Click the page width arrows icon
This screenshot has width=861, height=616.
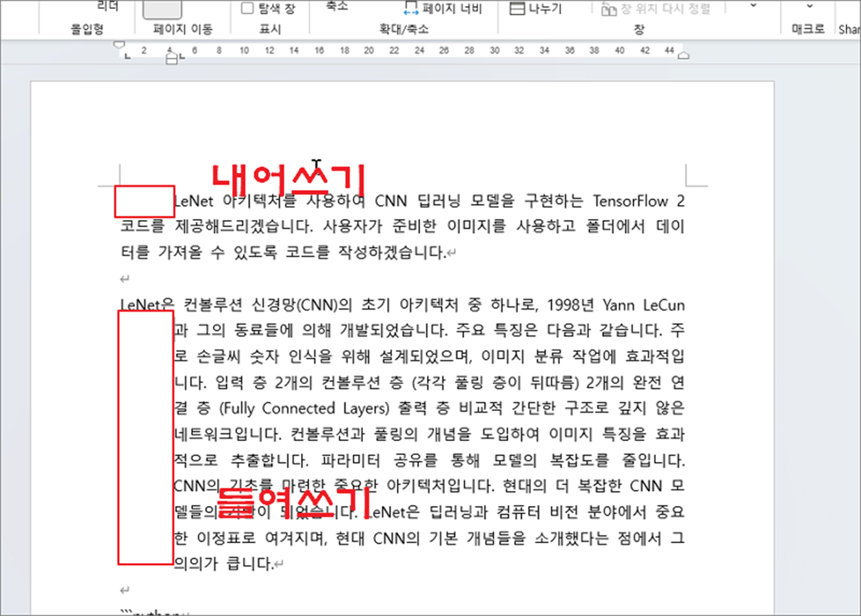[411, 10]
